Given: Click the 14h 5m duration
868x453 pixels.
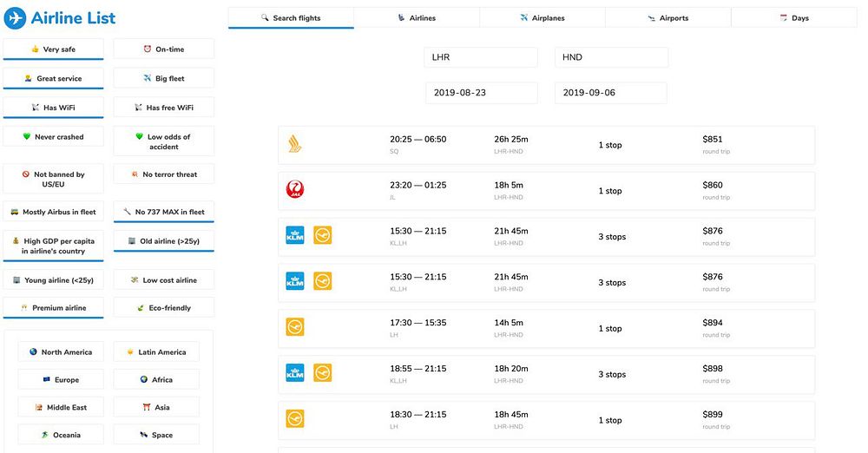Looking at the screenshot, I should tap(509, 323).
